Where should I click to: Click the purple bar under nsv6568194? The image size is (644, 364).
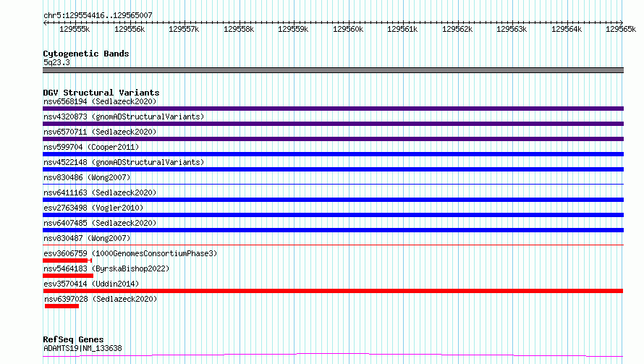coord(333,109)
